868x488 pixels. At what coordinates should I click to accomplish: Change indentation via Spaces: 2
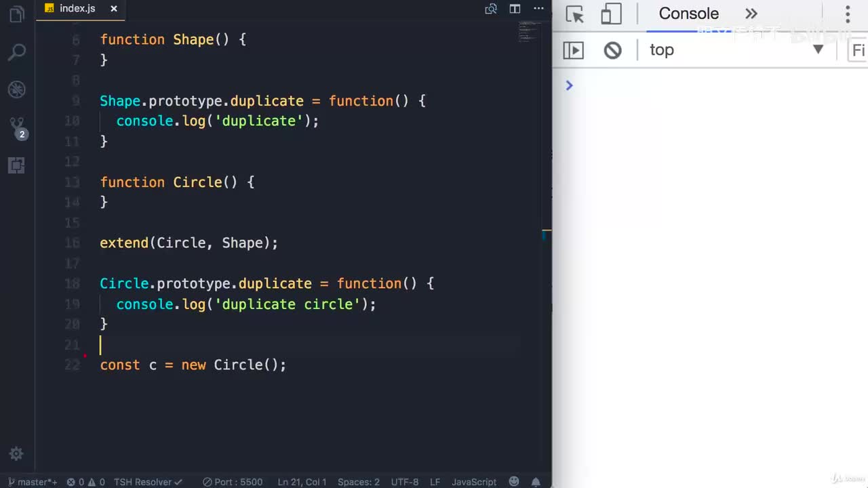tap(359, 482)
